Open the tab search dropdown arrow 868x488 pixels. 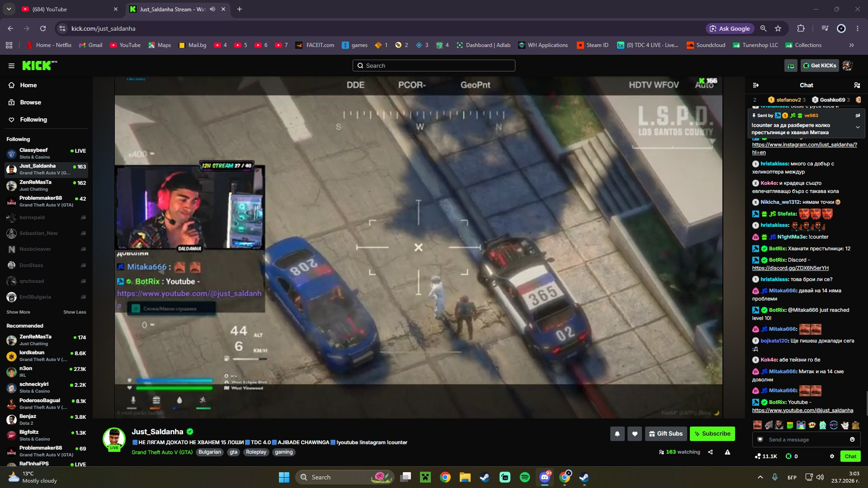click(x=9, y=9)
